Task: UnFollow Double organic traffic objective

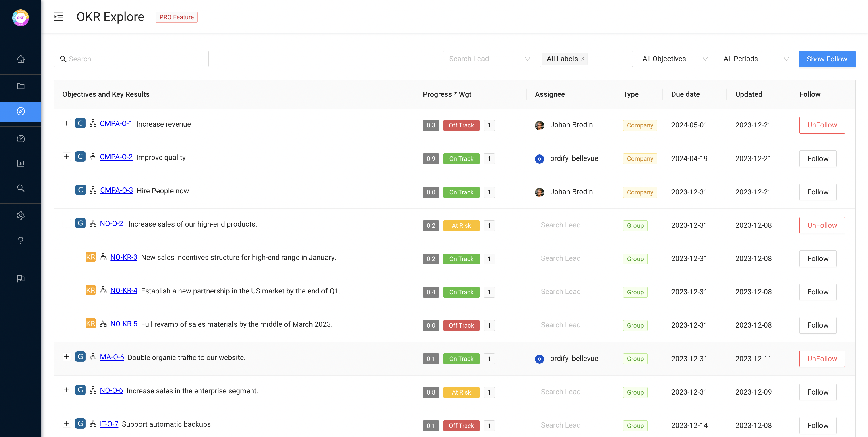Action: point(822,359)
